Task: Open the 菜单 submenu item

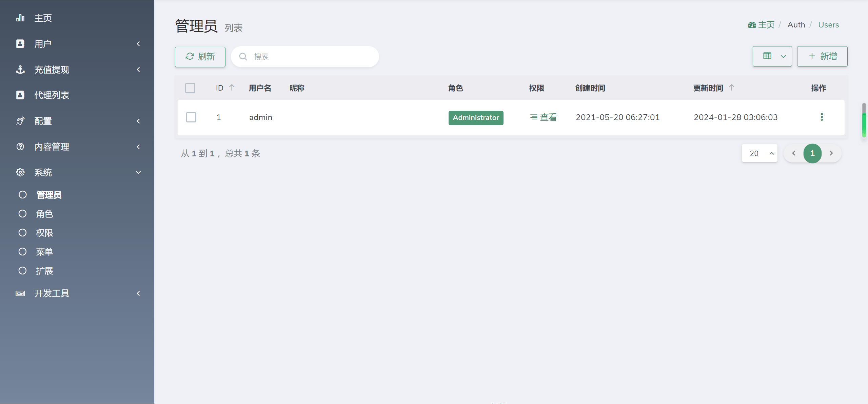Action: pos(44,252)
